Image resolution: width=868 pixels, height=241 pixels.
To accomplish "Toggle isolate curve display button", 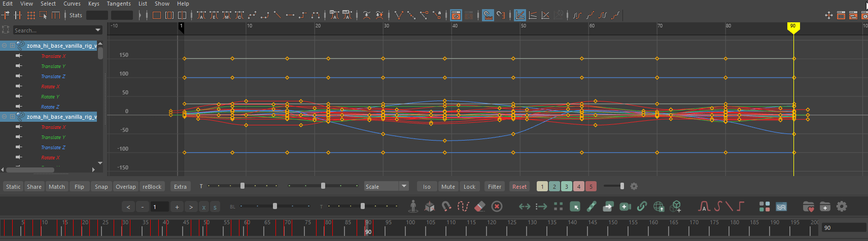I will coord(427,187).
